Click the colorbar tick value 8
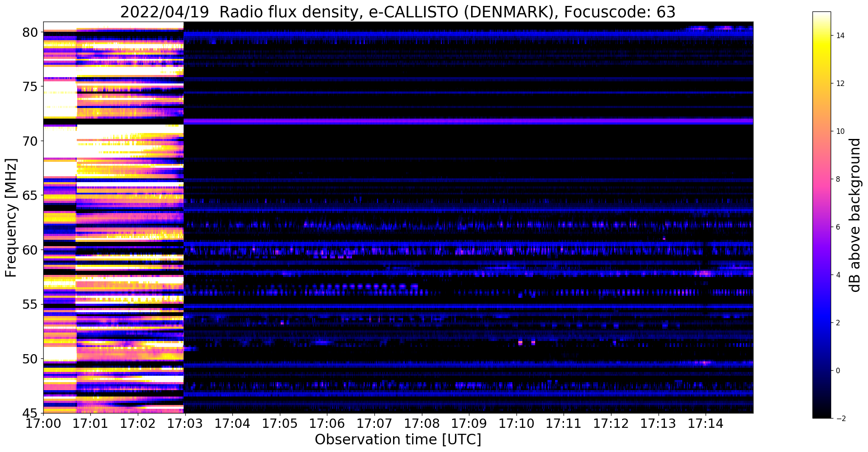868x452 pixels. click(837, 179)
